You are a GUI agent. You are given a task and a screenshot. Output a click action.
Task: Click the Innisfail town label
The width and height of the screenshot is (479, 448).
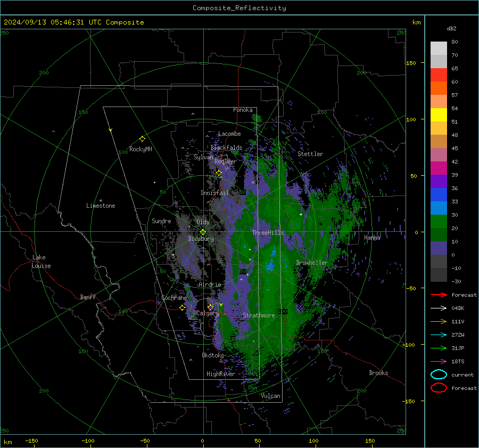214,193
